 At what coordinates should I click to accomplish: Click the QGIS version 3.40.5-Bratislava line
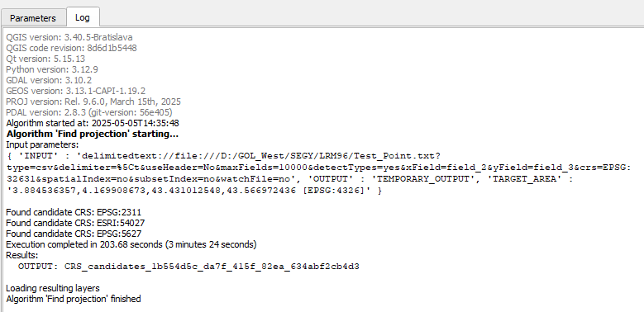click(69, 37)
